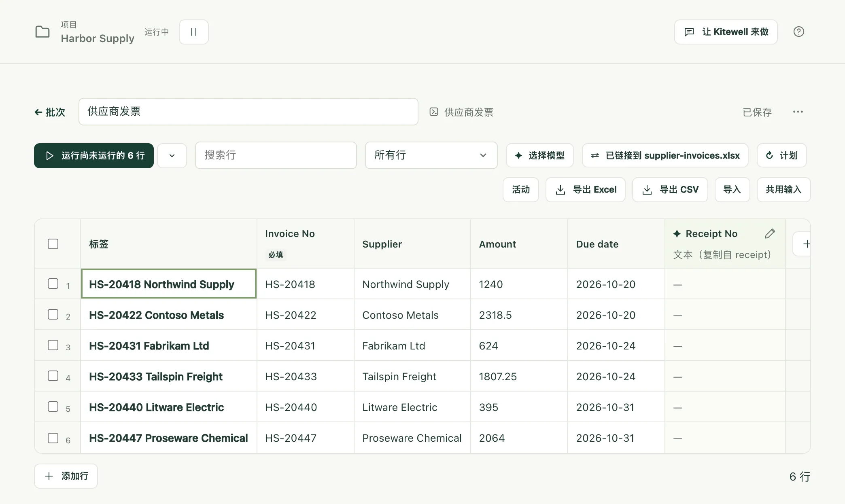
Task: Export the table with 导出 Excel
Action: [585, 190]
